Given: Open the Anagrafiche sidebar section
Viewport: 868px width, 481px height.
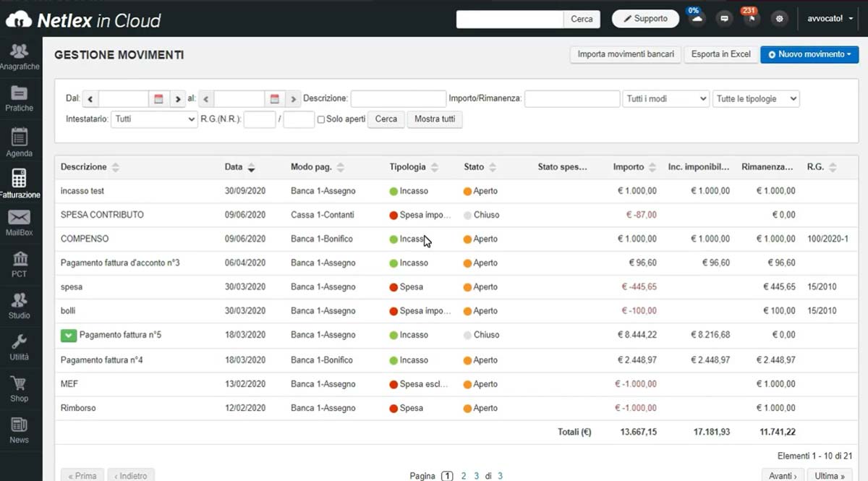Looking at the screenshot, I should [x=20, y=56].
